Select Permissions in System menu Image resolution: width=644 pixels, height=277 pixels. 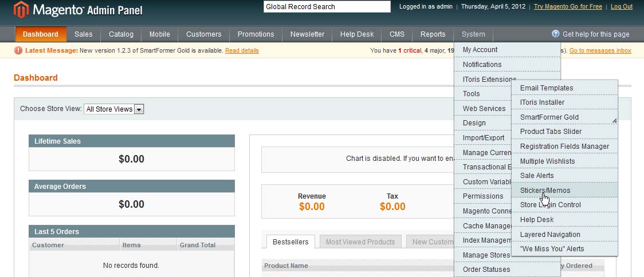(483, 196)
